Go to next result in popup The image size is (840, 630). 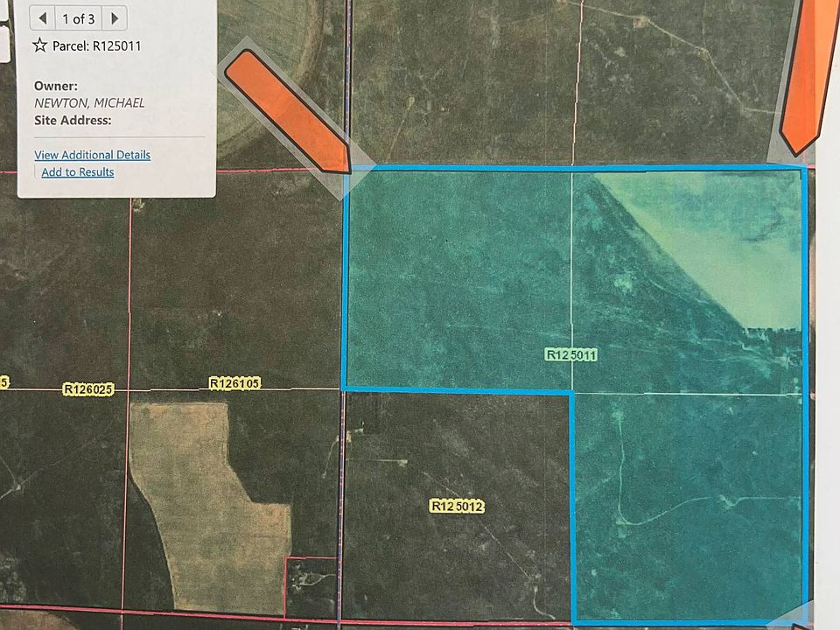click(x=114, y=18)
